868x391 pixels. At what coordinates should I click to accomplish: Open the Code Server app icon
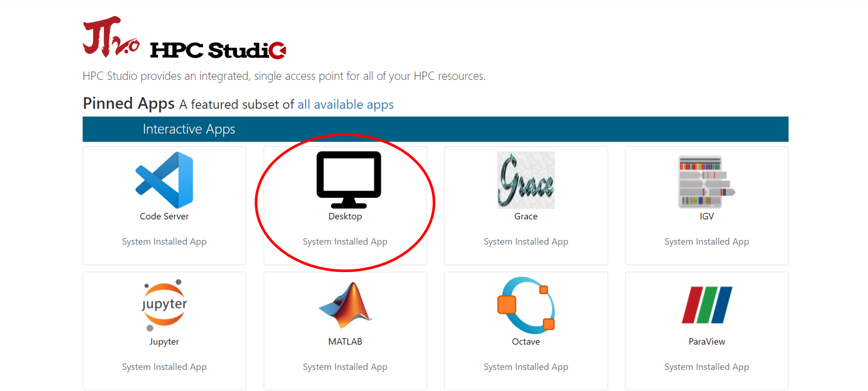(x=164, y=180)
